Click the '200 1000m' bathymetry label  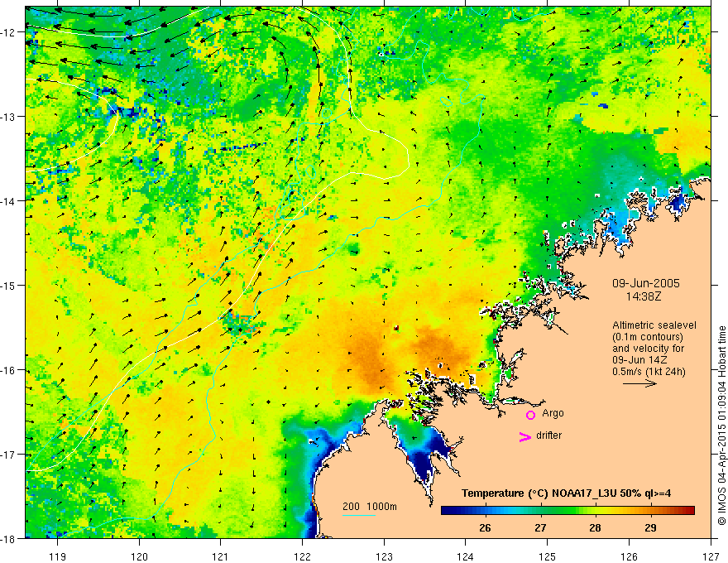pyautogui.click(x=370, y=507)
